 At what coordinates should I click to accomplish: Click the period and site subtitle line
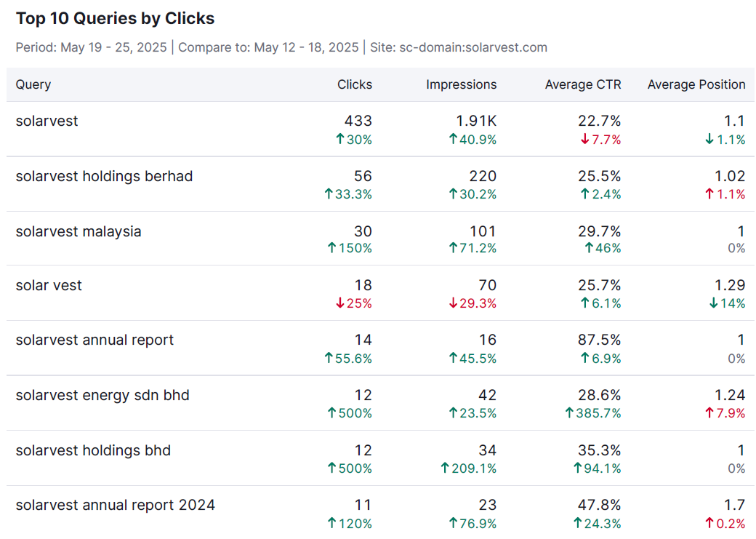pyautogui.click(x=281, y=47)
